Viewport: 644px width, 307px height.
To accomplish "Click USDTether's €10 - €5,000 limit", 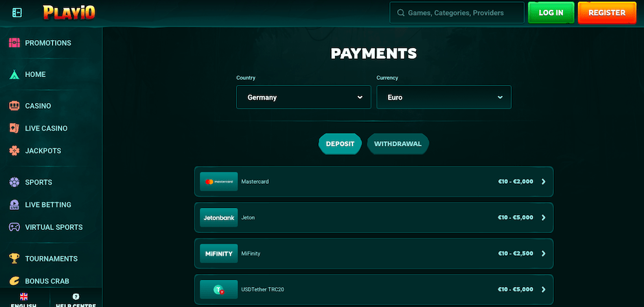I will point(516,290).
